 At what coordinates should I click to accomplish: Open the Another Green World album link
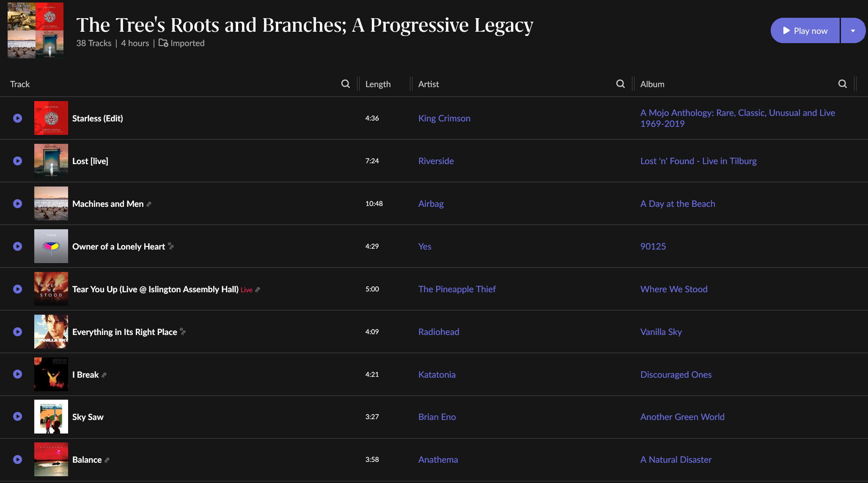tap(682, 417)
